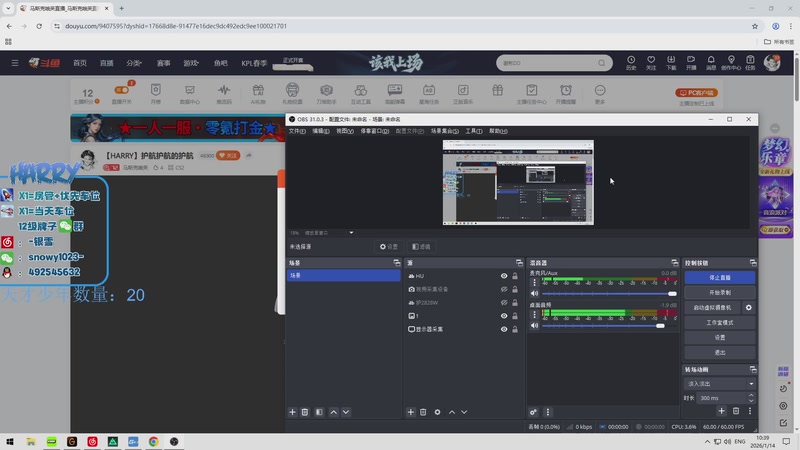Hide the source named 1
Viewport: 800px width, 450px height.
[504, 316]
